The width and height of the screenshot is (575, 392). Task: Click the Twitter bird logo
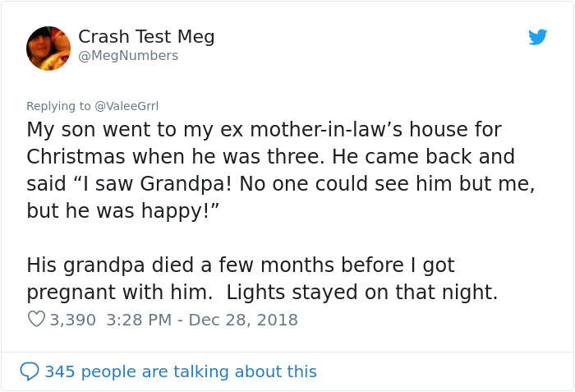(538, 37)
